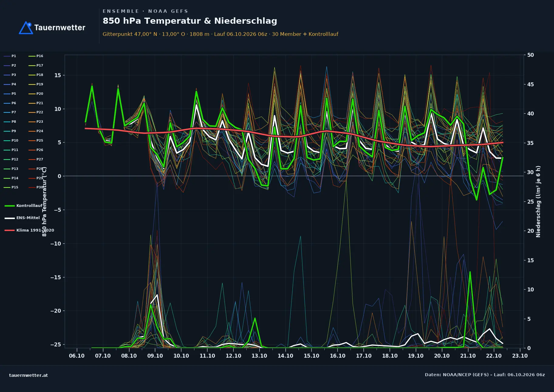Click the 50 precipitation axis tick label
554x392 pixels.
pos(531,55)
